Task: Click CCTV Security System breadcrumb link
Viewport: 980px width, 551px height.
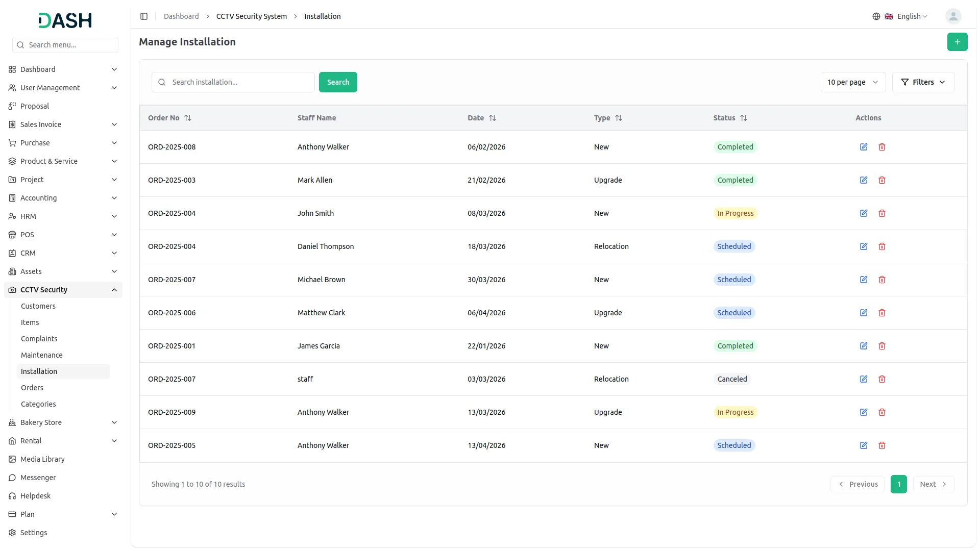Action: [252, 16]
